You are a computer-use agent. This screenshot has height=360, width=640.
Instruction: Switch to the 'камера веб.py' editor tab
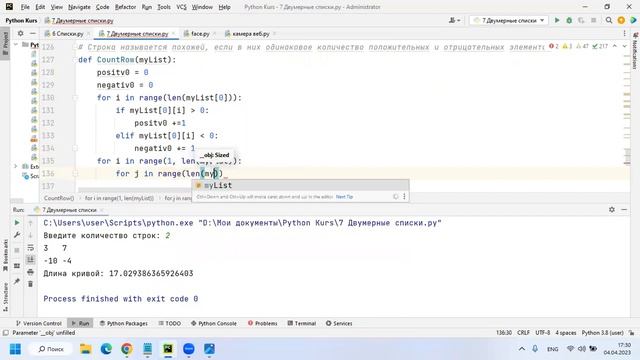tap(250, 33)
